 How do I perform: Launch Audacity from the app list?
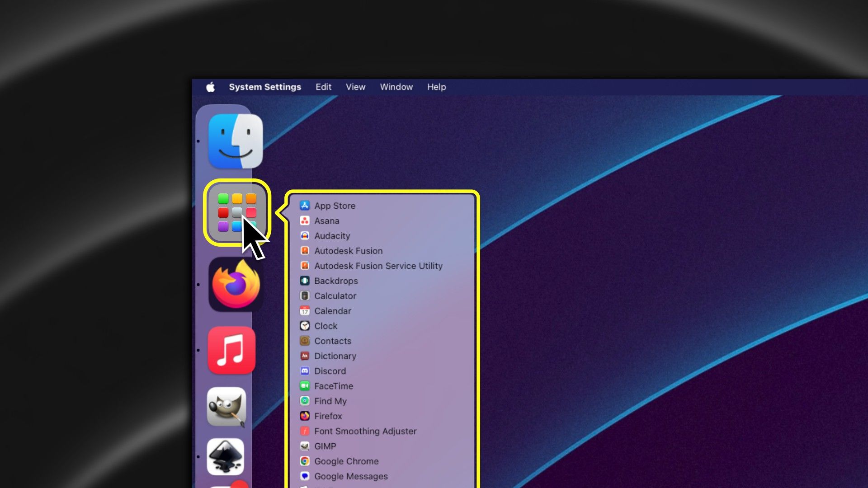pyautogui.click(x=331, y=235)
